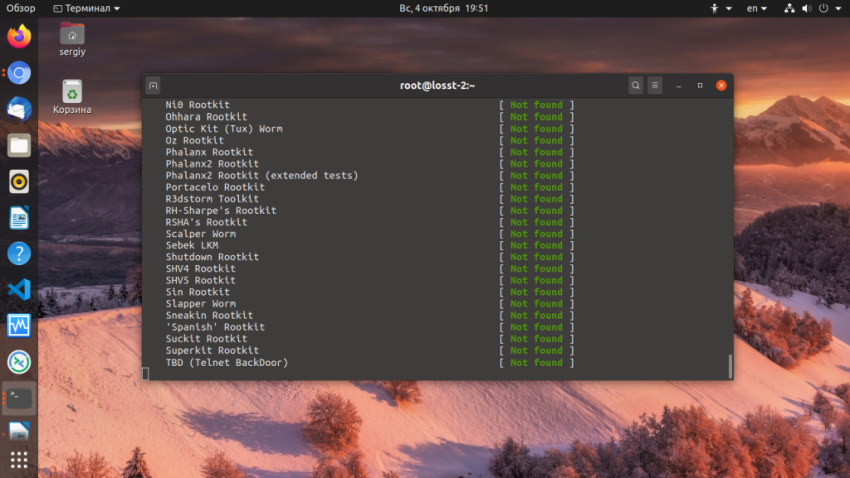Launch Rhythmbox music player from dock
850x478 pixels.
[x=19, y=182]
